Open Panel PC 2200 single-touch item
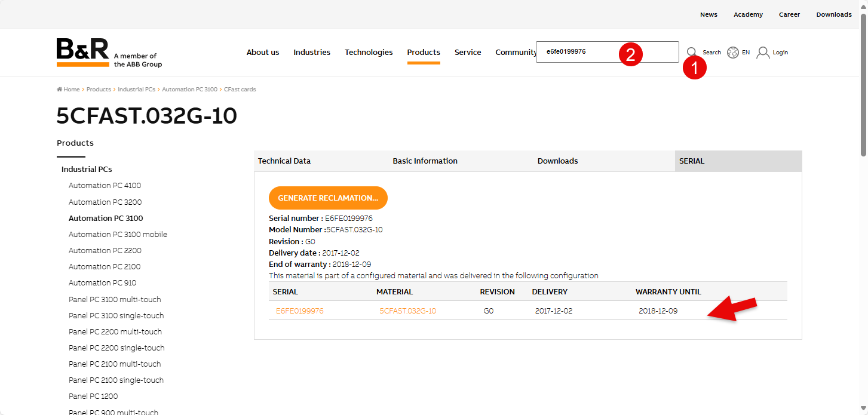This screenshot has width=868, height=415. pyautogui.click(x=116, y=348)
